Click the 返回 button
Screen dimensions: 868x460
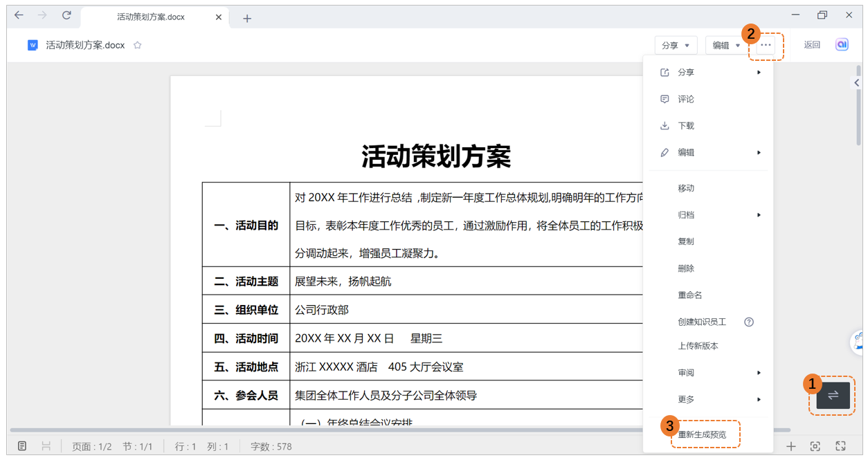pos(811,44)
